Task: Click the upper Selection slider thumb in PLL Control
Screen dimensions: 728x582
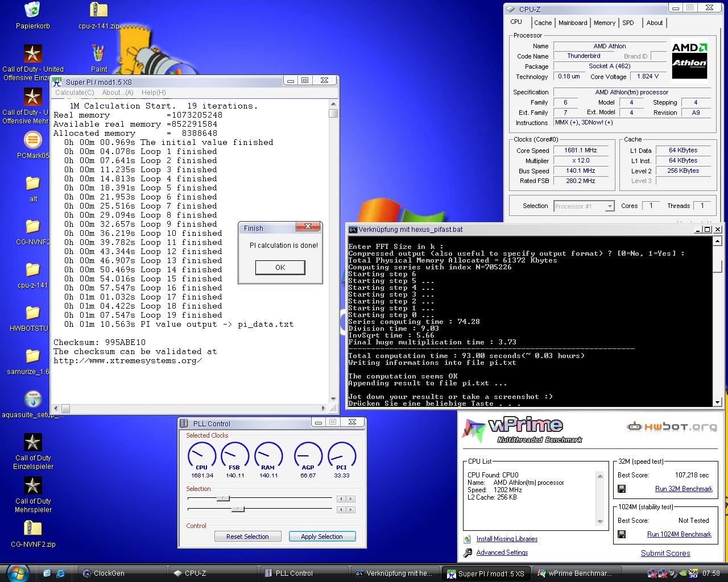Action: pos(223,498)
